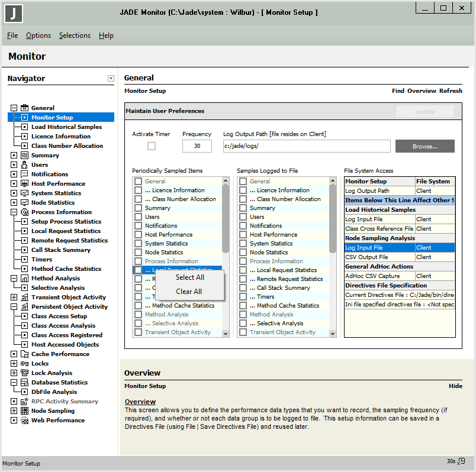Open the Options menu

click(x=38, y=35)
